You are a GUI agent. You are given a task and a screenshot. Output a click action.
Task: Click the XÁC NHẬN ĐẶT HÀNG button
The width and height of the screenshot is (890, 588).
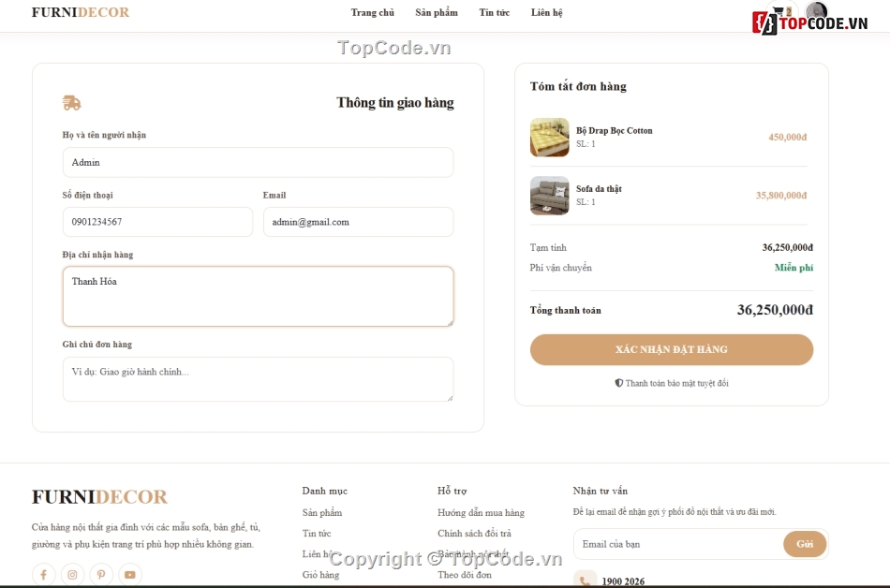[x=672, y=349]
